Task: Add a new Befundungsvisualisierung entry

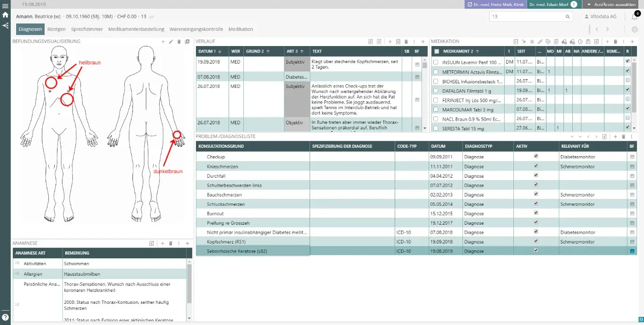Action: coord(163,41)
